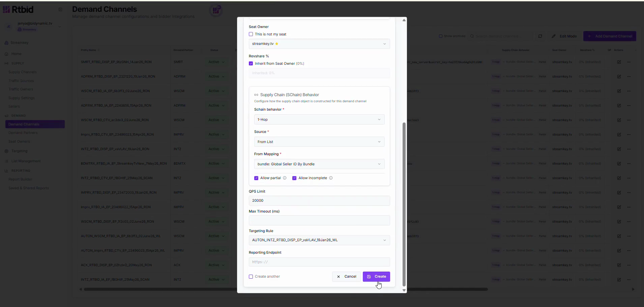Click the edit icon for the SMRT row
This screenshot has width=644, height=307.
point(619,62)
